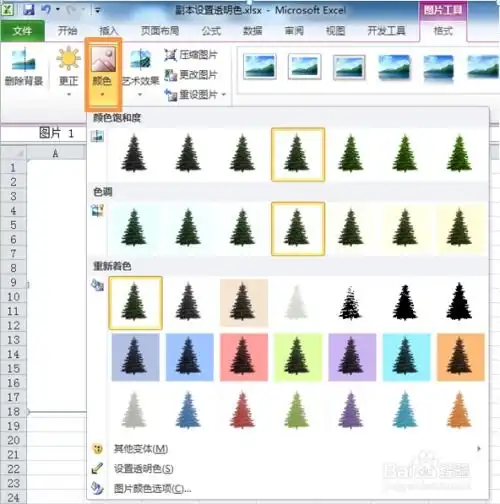Select the highlighted middle color tone swatch
This screenshot has height=504, width=500.
(x=298, y=229)
